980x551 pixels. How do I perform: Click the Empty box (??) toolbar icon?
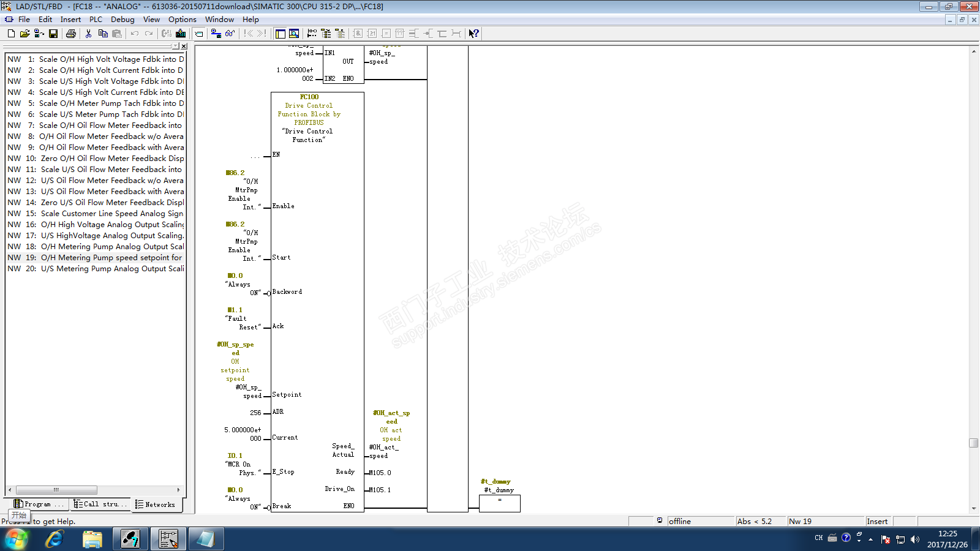pos(400,34)
